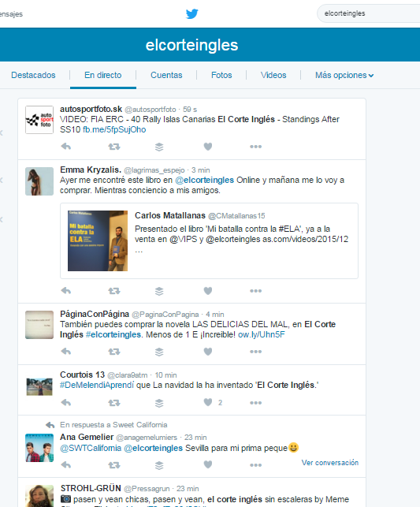420x507 pixels.
Task: Open ow.ly/Uhn5F link
Action: click(262, 334)
